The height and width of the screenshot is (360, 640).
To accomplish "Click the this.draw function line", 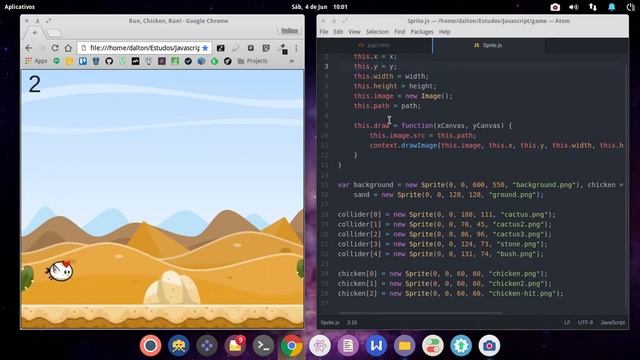I will [433, 126].
